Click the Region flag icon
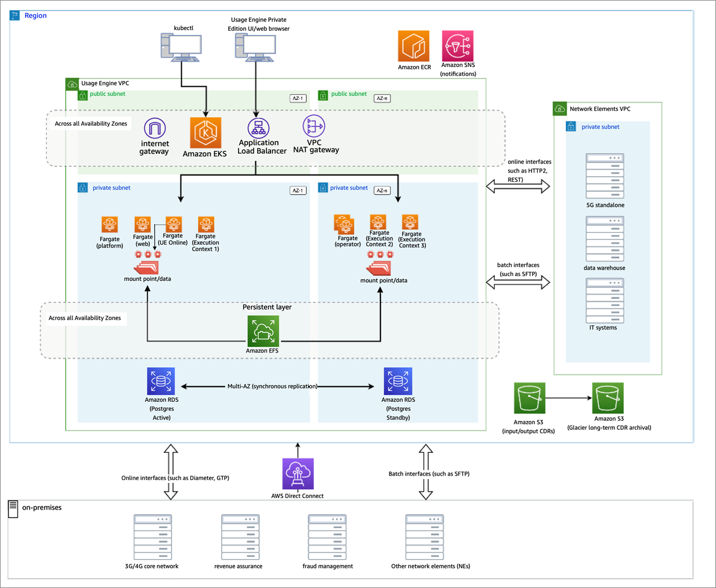 15,16
